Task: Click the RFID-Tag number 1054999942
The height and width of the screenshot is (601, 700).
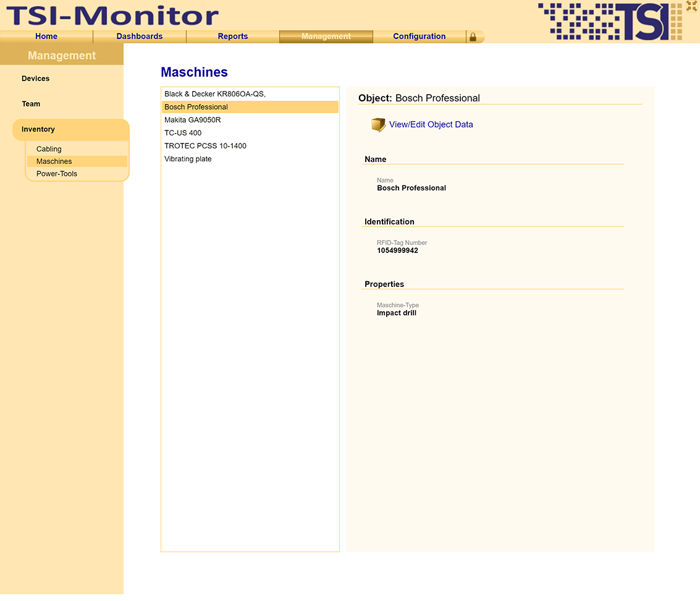Action: pos(397,250)
